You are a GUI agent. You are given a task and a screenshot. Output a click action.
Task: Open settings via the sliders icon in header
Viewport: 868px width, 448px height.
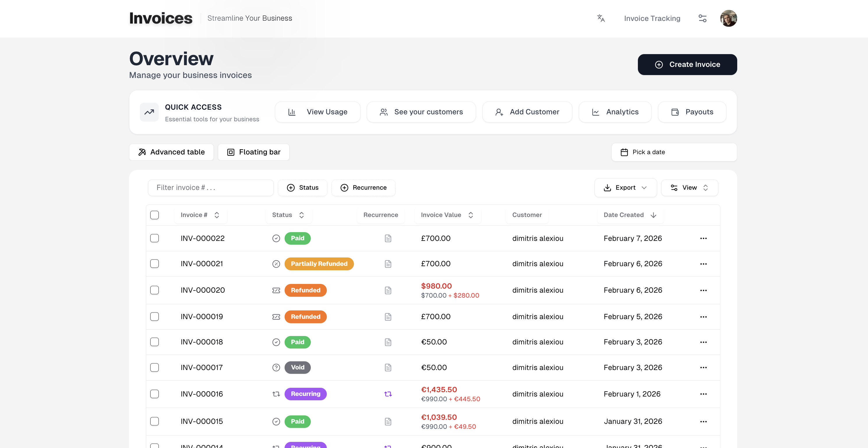click(703, 18)
